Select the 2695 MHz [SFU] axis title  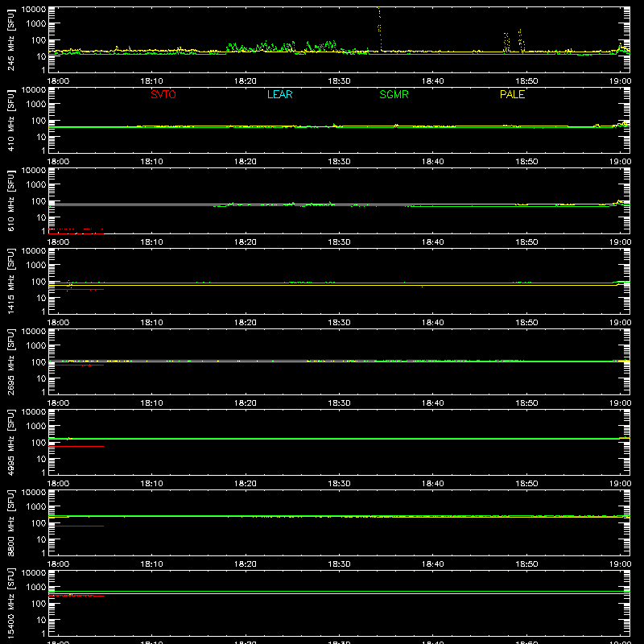10,362
